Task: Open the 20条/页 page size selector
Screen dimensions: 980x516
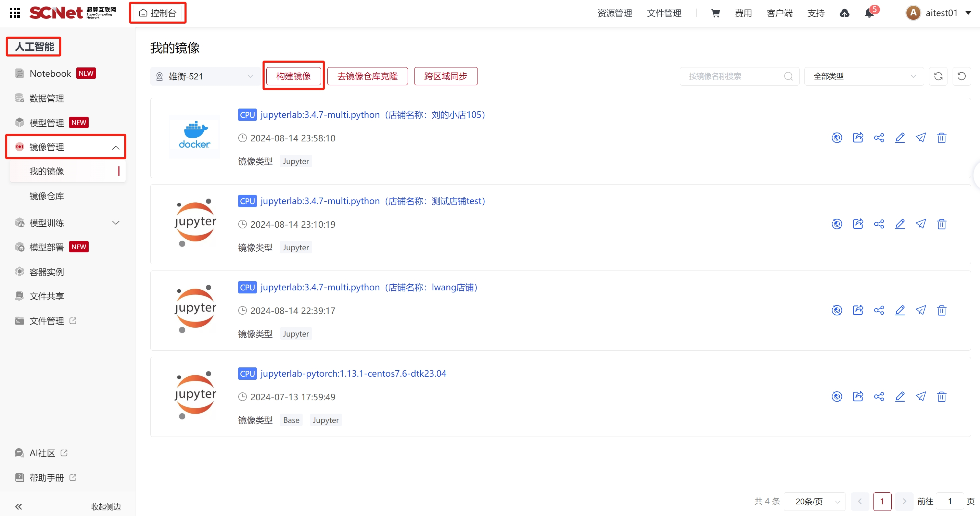Action: click(x=815, y=501)
